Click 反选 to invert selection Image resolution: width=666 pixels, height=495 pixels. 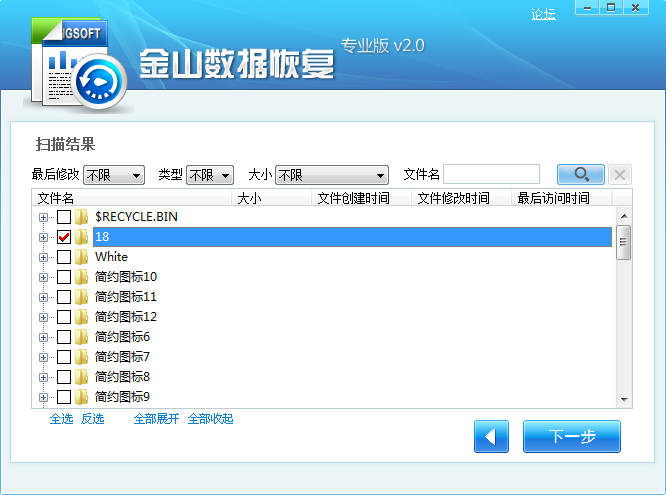pyautogui.click(x=93, y=419)
